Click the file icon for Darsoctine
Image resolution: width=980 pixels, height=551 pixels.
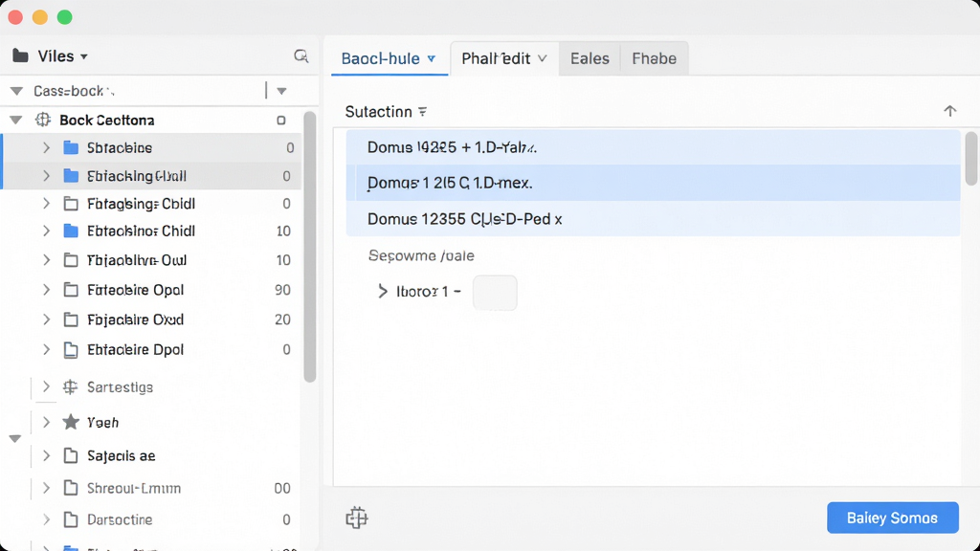pyautogui.click(x=71, y=519)
